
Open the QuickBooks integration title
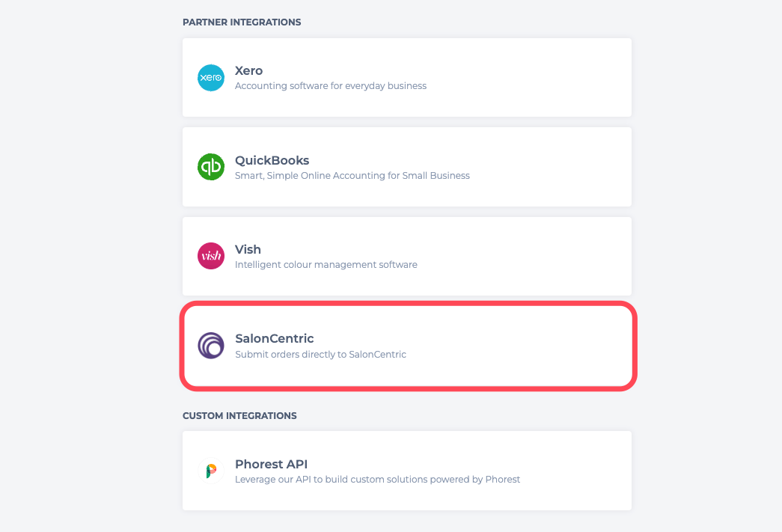point(272,161)
